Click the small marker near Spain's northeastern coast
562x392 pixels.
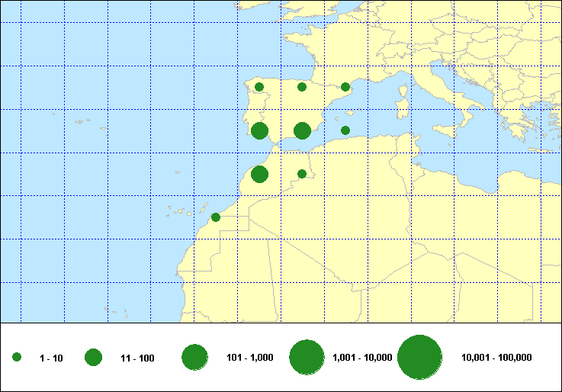click(345, 87)
